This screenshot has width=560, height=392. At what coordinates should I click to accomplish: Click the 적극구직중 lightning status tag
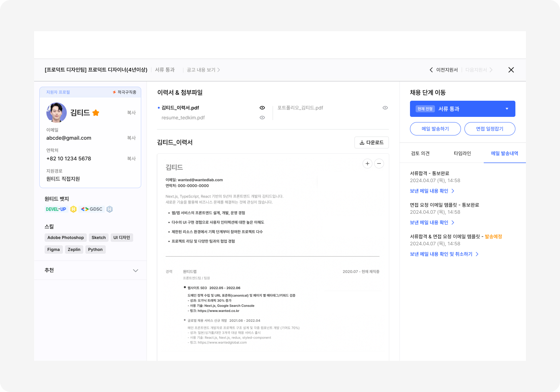(124, 92)
